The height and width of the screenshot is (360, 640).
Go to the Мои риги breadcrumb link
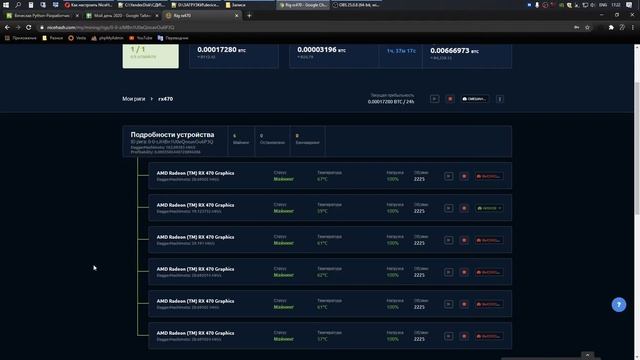pos(133,99)
